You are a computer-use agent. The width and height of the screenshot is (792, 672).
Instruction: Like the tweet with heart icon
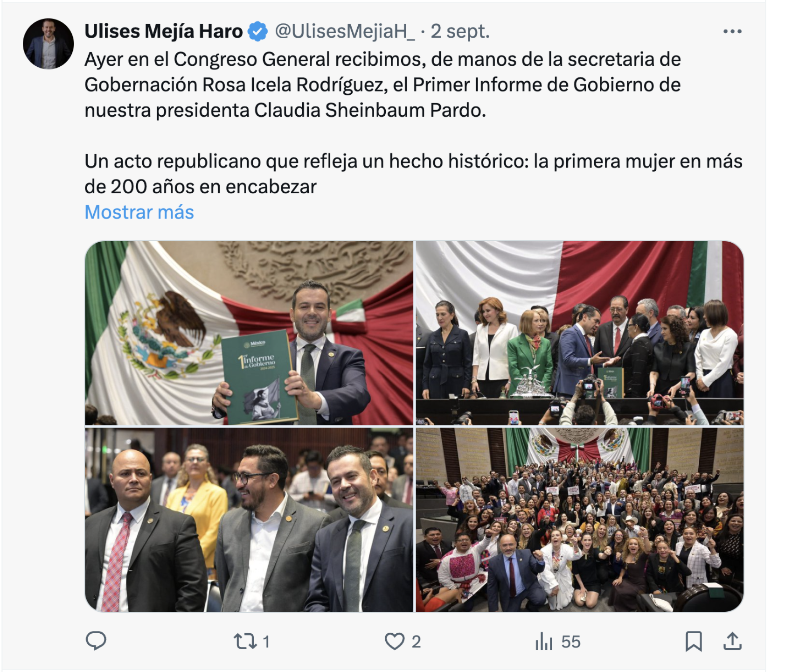click(x=395, y=641)
